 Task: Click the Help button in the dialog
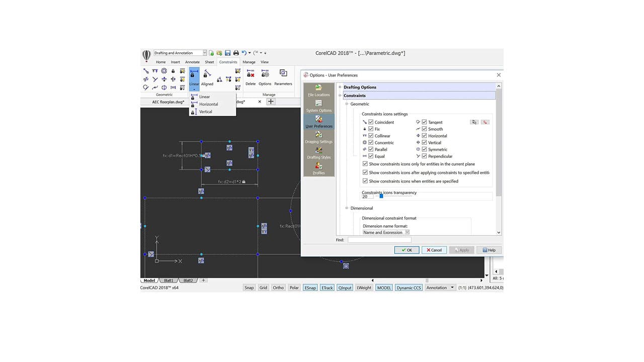click(489, 249)
